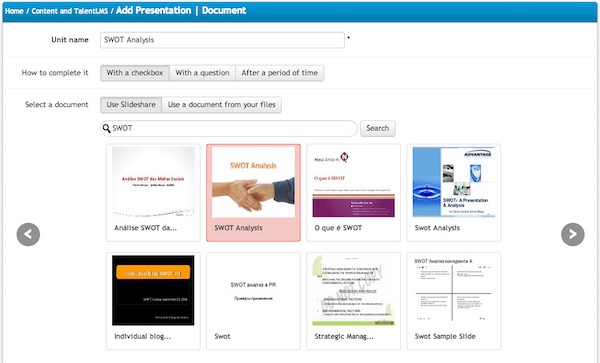This screenshot has width=600, height=363.
Task: Pick the 'Strategic Manag...' presentation thumbnail
Action: [x=354, y=301]
